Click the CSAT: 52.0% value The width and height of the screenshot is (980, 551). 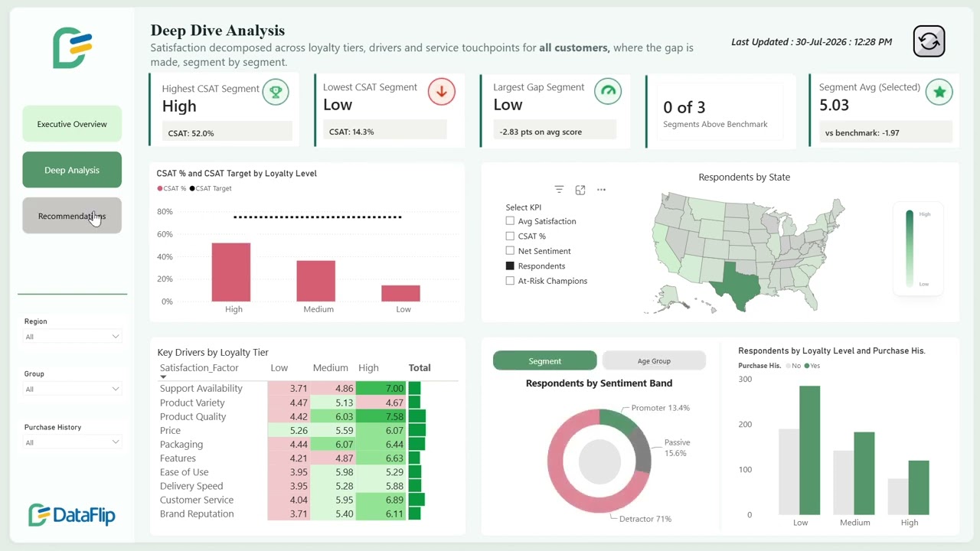[x=191, y=133]
